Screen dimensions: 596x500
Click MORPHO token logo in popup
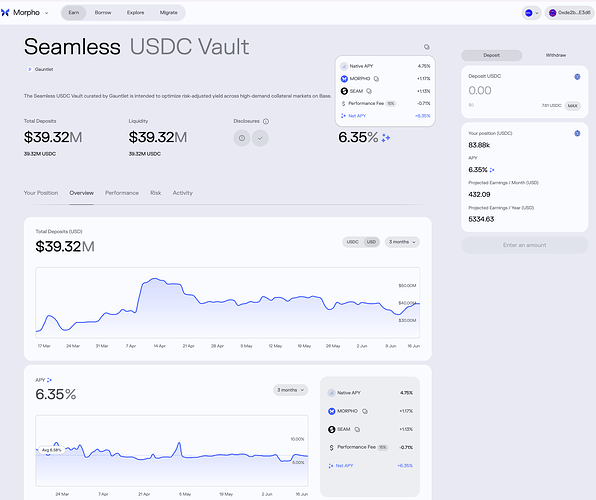point(344,79)
